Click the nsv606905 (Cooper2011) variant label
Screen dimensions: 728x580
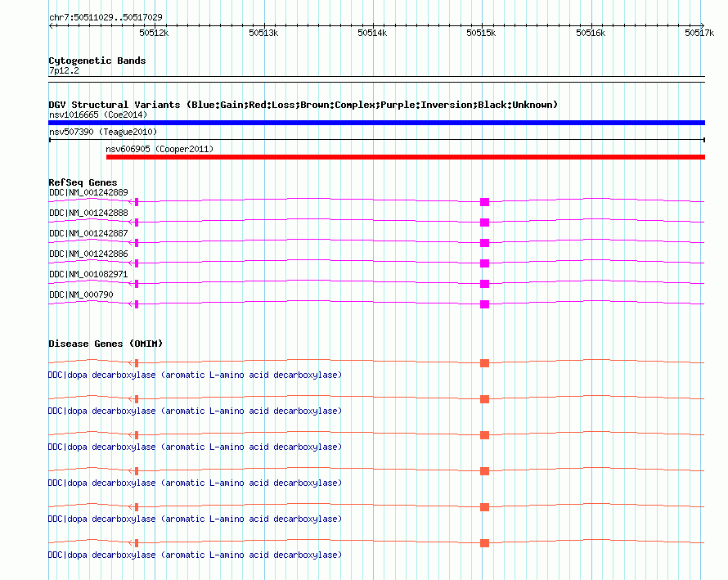pos(160,149)
